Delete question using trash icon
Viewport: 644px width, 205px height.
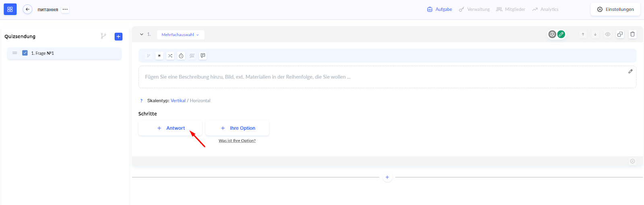coord(632,34)
